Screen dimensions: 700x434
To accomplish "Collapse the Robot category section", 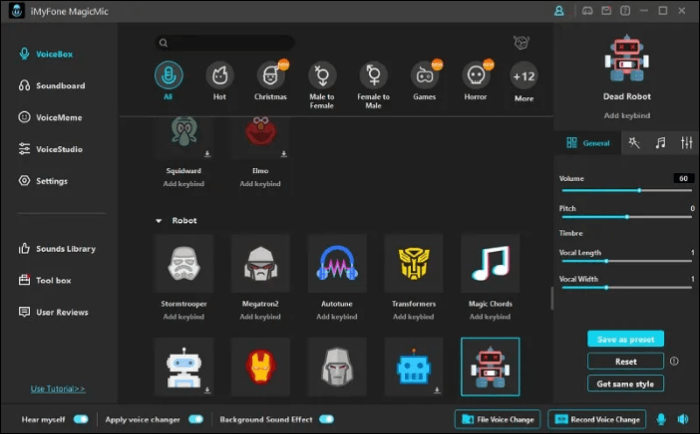I will pyautogui.click(x=158, y=220).
